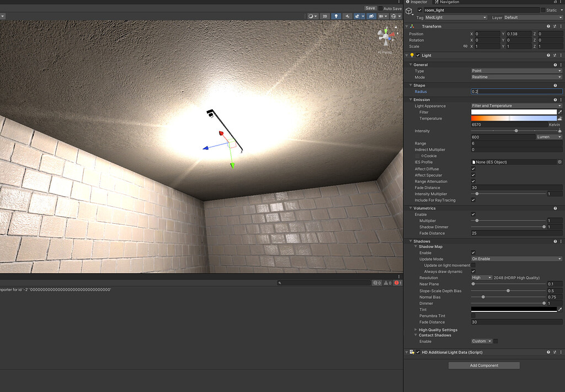
Task: Toggle the Affect Specular checkbox
Action: point(473,175)
